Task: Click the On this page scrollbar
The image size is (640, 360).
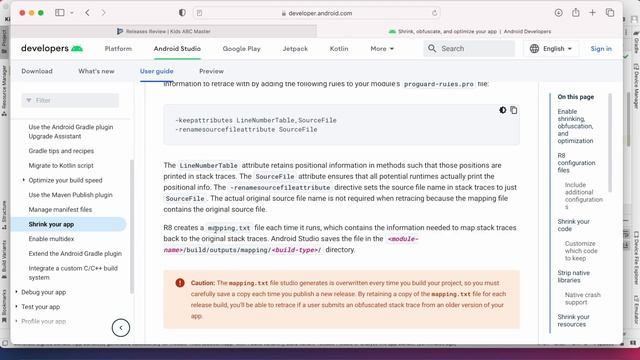Action: coord(610,143)
